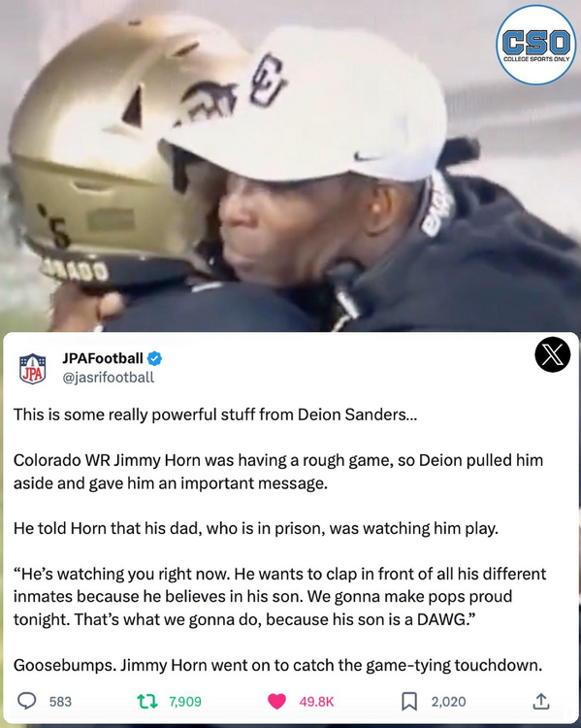View the 49.8K likes count
This screenshot has width=581, height=728.
pyautogui.click(x=316, y=702)
